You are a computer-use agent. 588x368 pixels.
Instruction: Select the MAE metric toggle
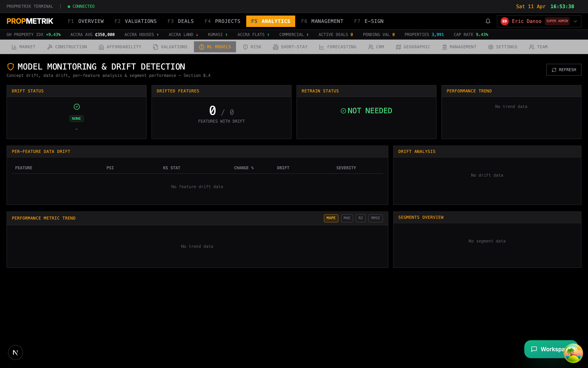347,218
